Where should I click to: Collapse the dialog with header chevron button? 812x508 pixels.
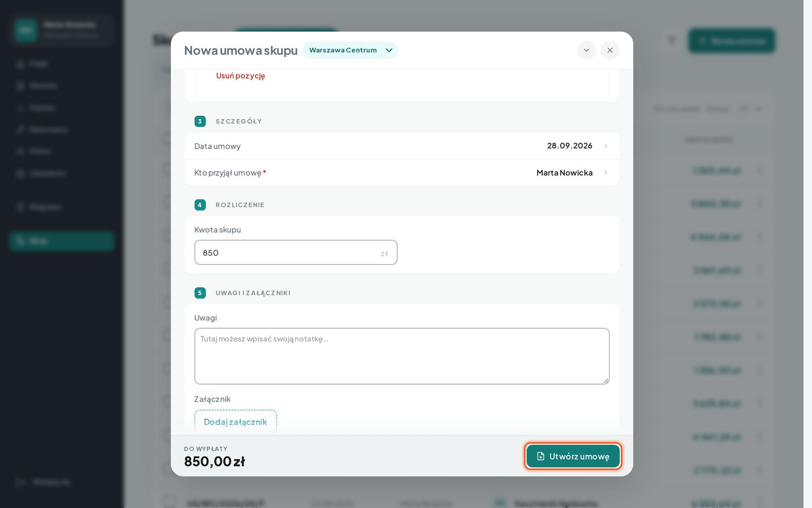pos(586,50)
